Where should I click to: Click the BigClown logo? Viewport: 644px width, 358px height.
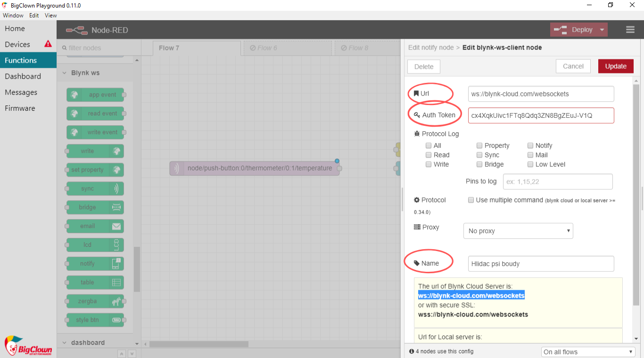click(28, 345)
